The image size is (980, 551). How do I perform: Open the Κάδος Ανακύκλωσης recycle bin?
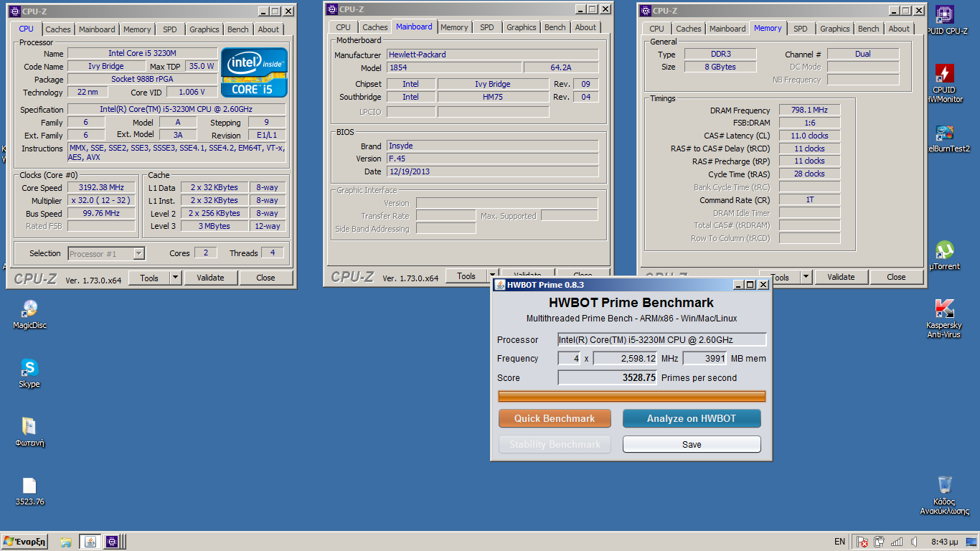(x=945, y=494)
